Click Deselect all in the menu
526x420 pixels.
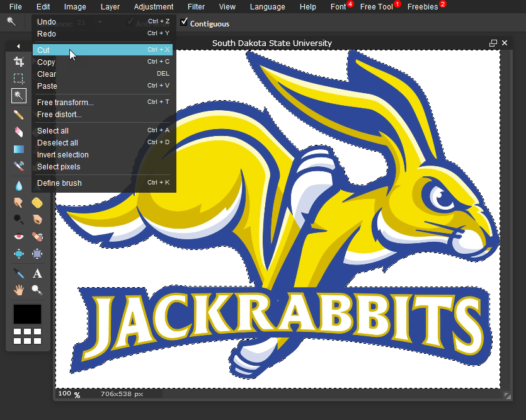pos(57,143)
